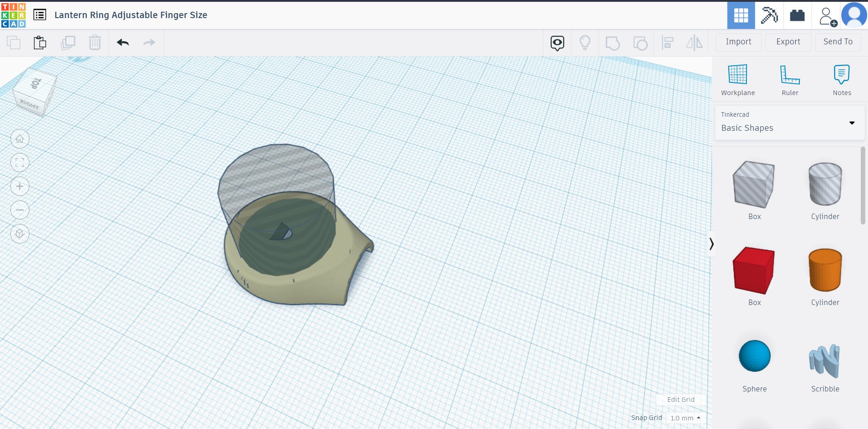
Task: Open the design properties list menu
Action: click(40, 14)
